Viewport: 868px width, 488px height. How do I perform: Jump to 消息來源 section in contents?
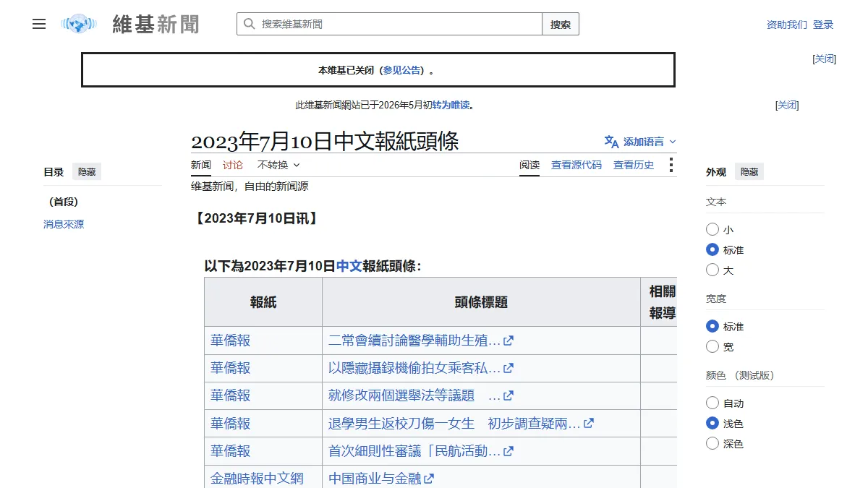64,224
